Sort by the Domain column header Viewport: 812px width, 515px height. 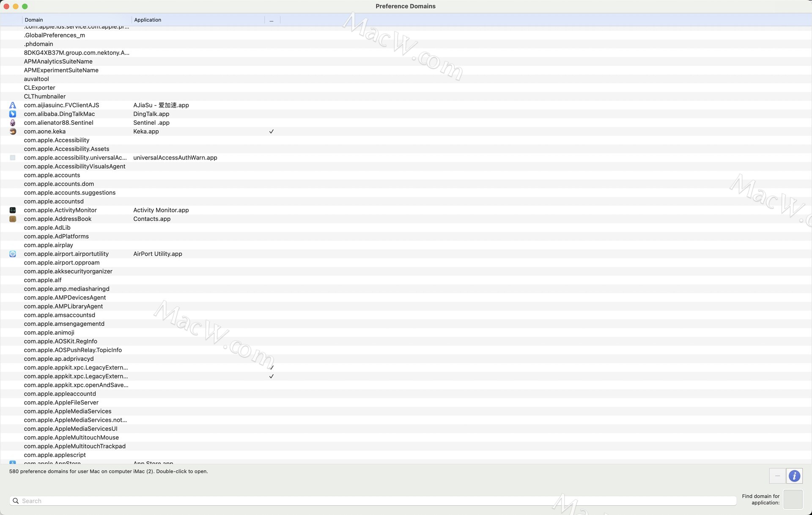tap(77, 20)
